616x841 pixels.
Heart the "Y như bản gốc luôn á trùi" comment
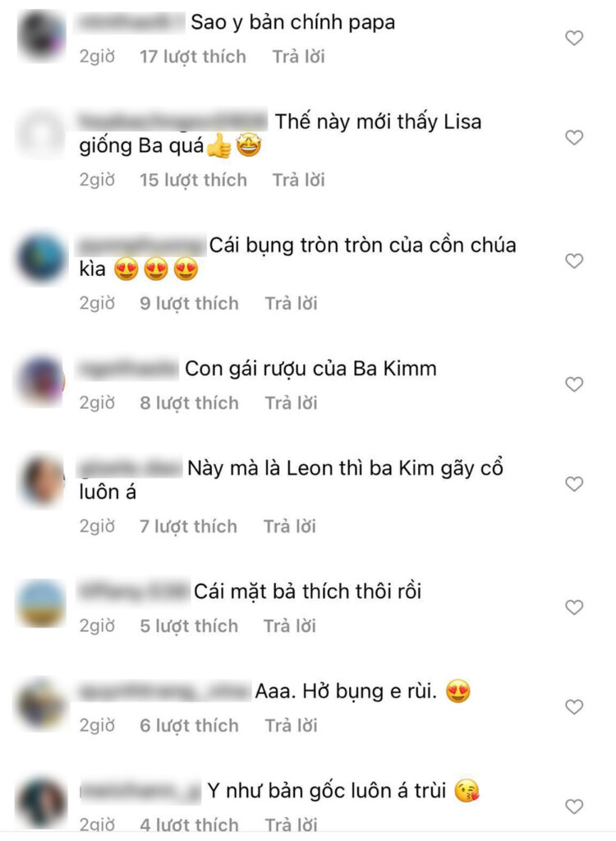pos(574,807)
